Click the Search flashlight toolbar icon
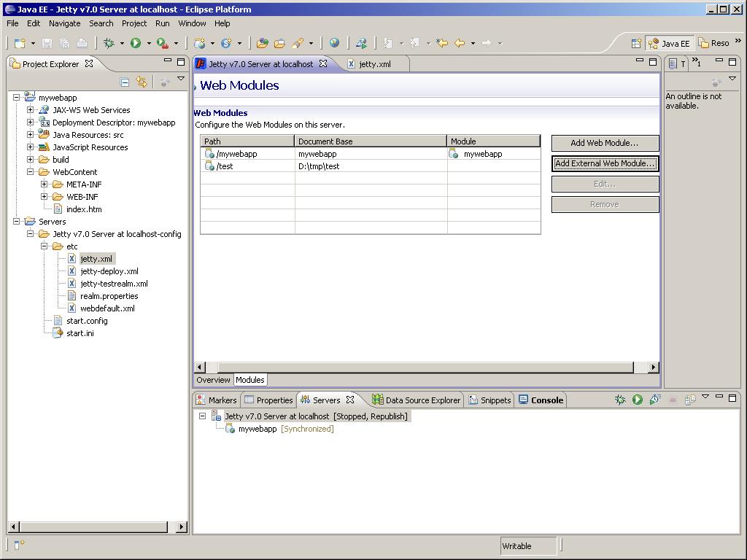Screen dimensions: 747x560 (298, 43)
